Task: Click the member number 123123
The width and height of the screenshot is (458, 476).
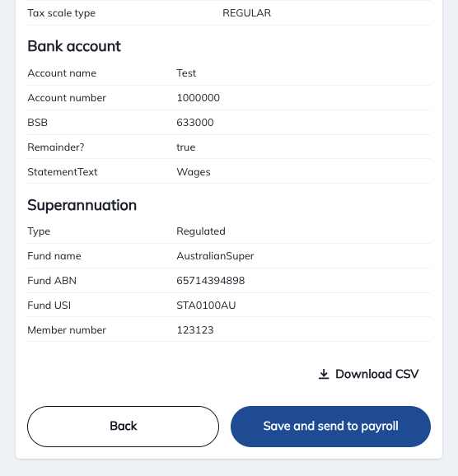Action: 195,330
